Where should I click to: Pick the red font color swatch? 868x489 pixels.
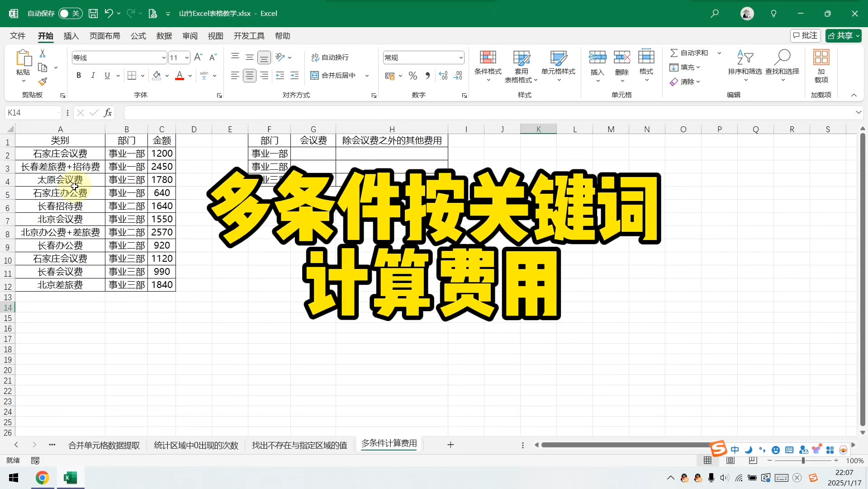179,76
